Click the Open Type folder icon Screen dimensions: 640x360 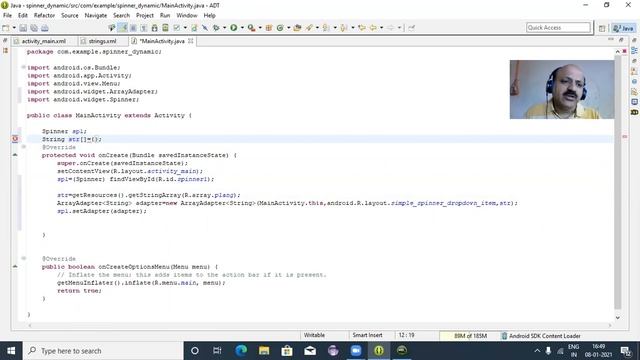coord(297,28)
